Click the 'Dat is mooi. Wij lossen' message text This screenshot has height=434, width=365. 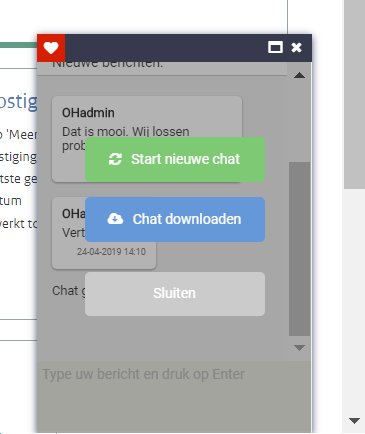[126, 131]
